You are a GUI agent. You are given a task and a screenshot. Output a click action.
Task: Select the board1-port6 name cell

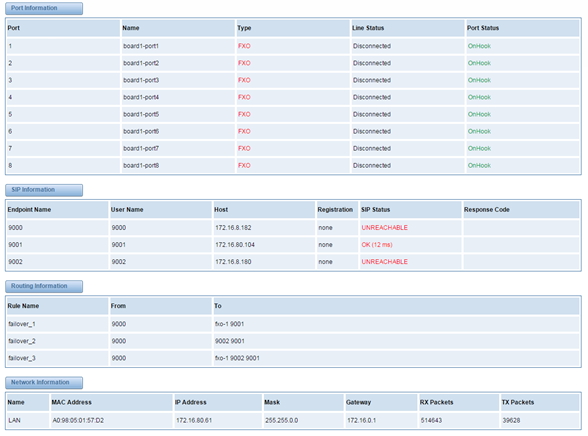click(141, 131)
